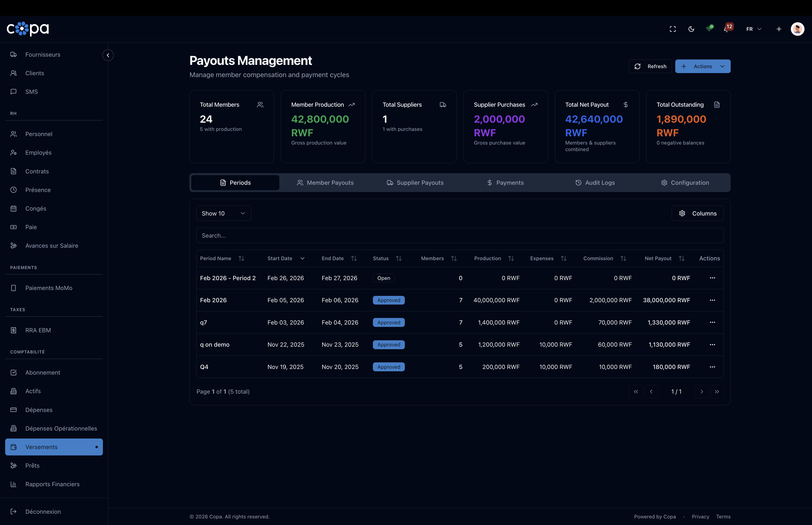Click the plus icon in header
The width and height of the screenshot is (812, 525).
779,29
